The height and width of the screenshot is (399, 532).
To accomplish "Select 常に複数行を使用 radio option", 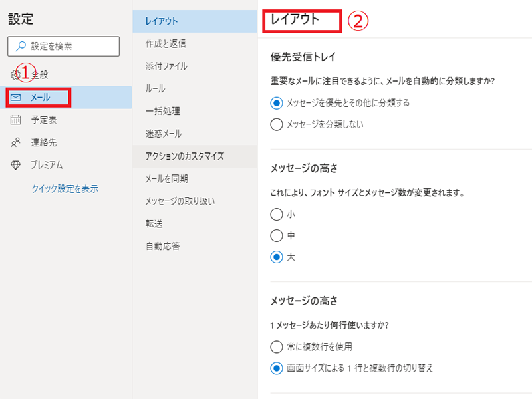I will pyautogui.click(x=277, y=346).
